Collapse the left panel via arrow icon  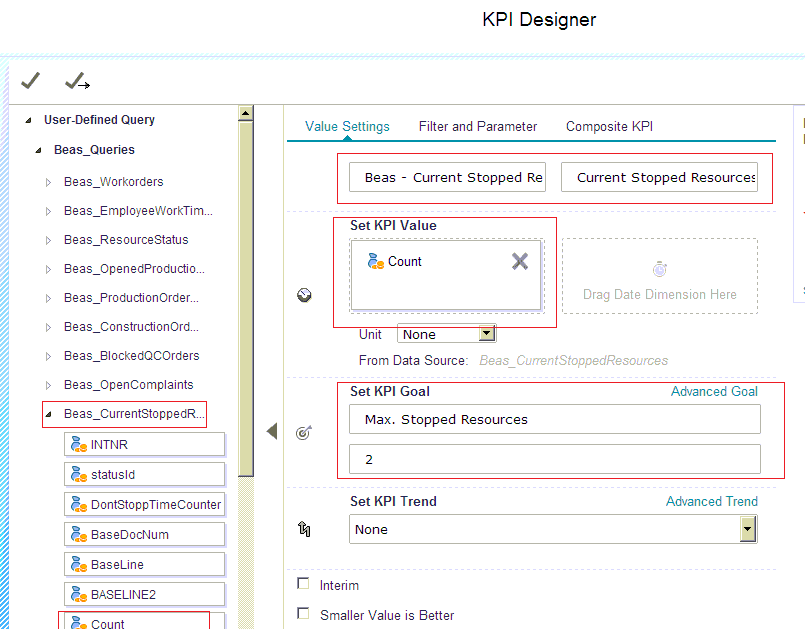coord(270,430)
